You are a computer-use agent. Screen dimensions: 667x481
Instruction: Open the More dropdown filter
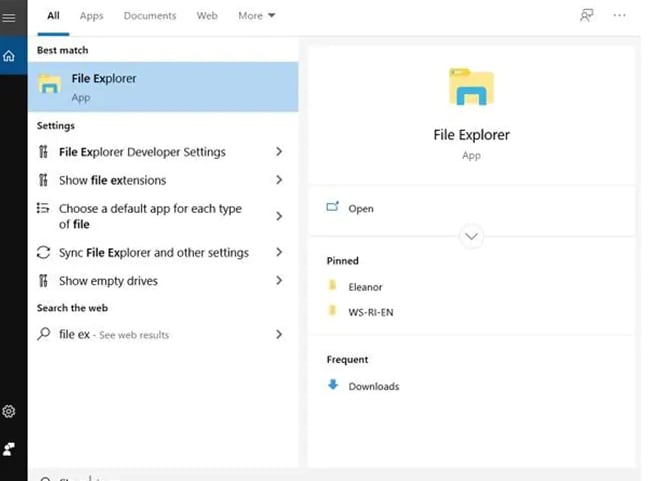257,16
